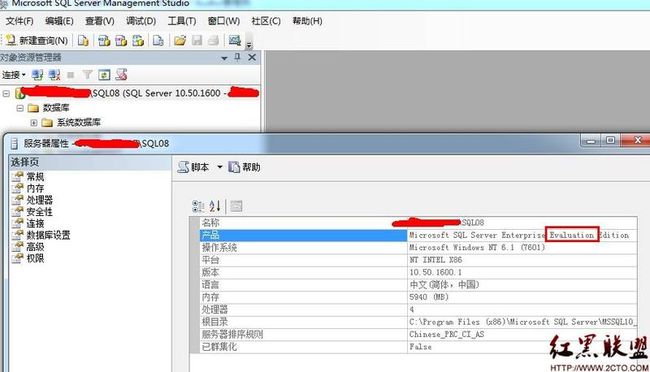Select the 常规 page in server properties
Screen dimensions: 650x372
[35, 177]
